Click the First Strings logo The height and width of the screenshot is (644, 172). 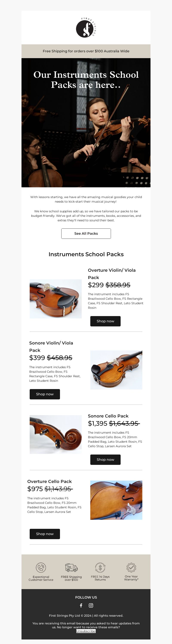point(86,28)
